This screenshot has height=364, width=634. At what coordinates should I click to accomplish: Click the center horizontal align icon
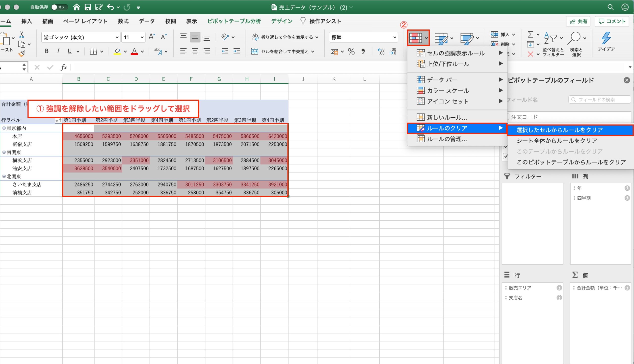point(195,51)
